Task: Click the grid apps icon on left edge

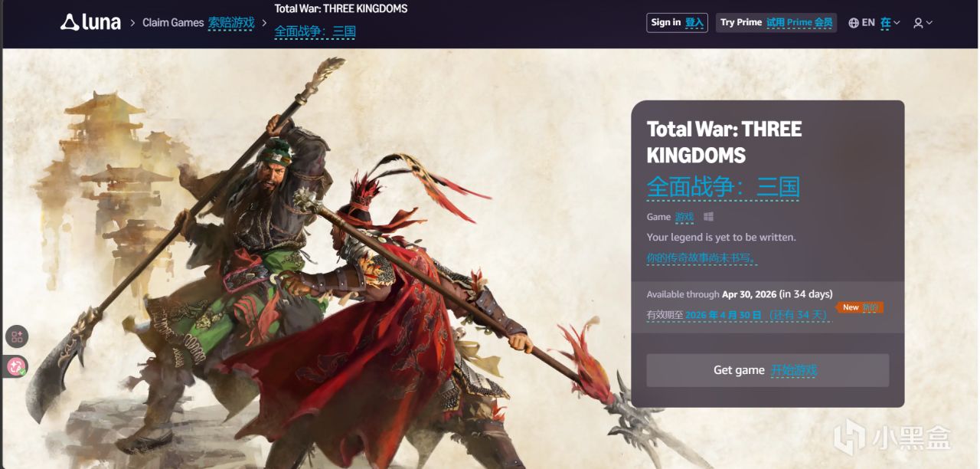Action: (17, 336)
